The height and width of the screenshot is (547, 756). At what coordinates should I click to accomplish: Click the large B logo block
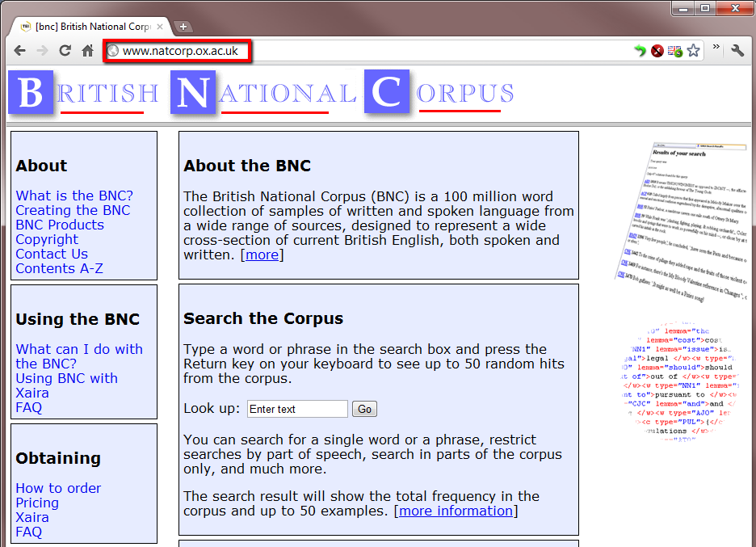(x=31, y=91)
